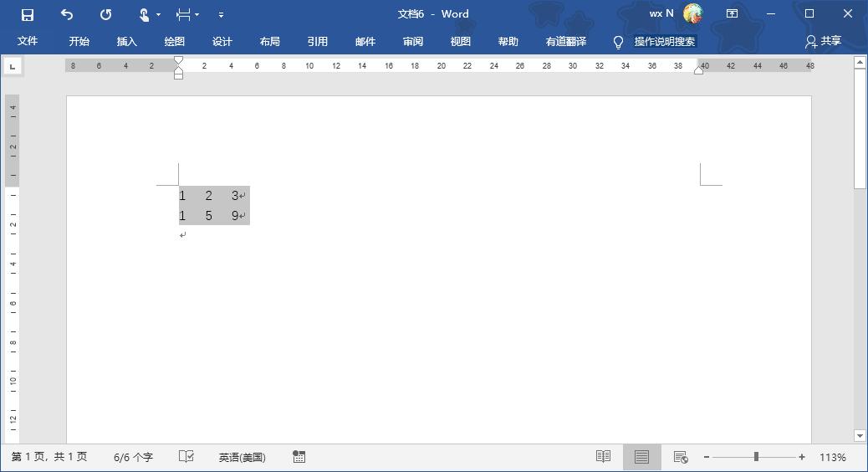Screen dimensions: 868x472
Task: Click the number 2 in the first line
Action: (209, 196)
